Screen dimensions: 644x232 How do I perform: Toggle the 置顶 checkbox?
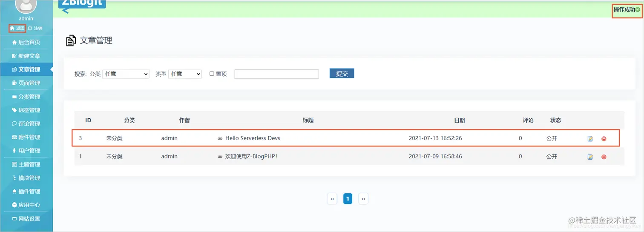[212, 74]
